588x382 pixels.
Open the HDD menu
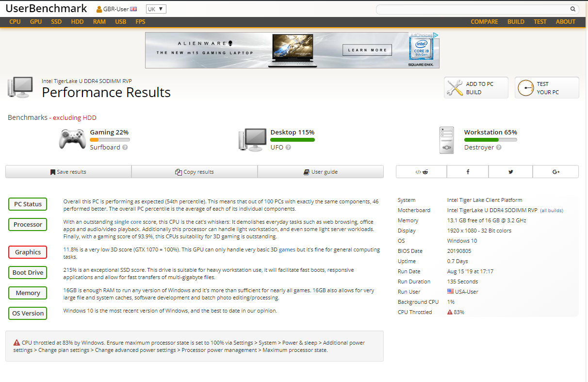click(77, 22)
